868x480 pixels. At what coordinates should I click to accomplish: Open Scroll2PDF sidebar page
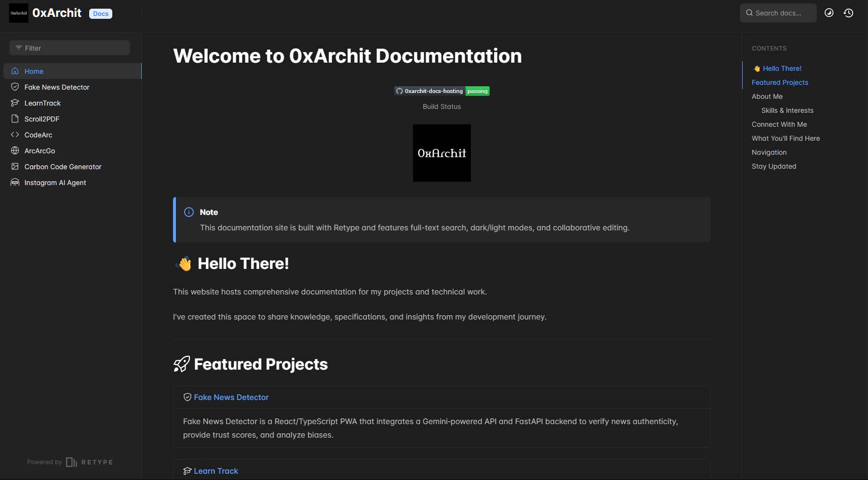pyautogui.click(x=42, y=119)
